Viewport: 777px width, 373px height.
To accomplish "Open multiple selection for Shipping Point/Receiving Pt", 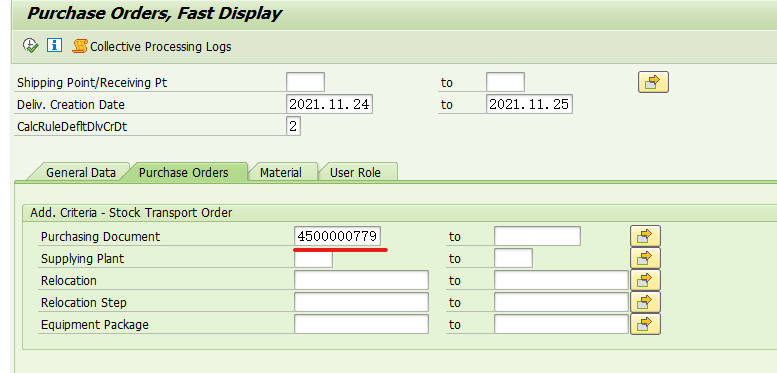I will (653, 82).
